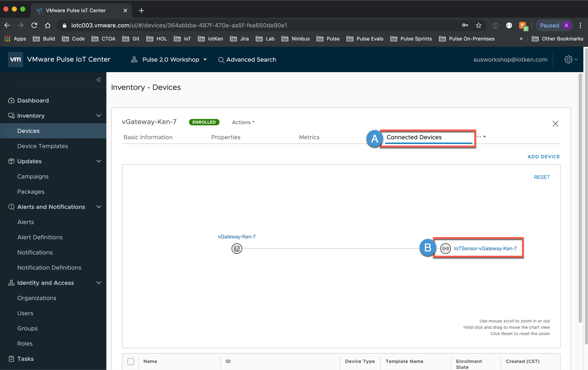Open Device Templates in the sidebar
The image size is (588, 370).
tap(43, 146)
